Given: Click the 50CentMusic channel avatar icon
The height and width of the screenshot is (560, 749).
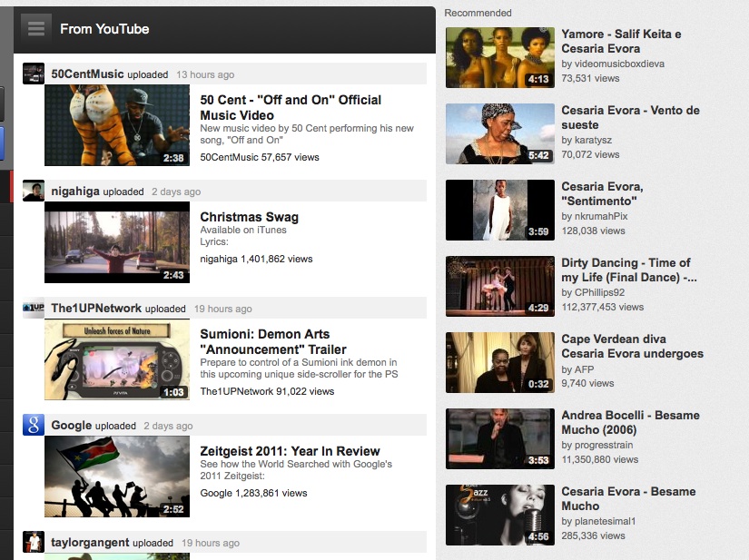Looking at the screenshot, I should (x=34, y=74).
